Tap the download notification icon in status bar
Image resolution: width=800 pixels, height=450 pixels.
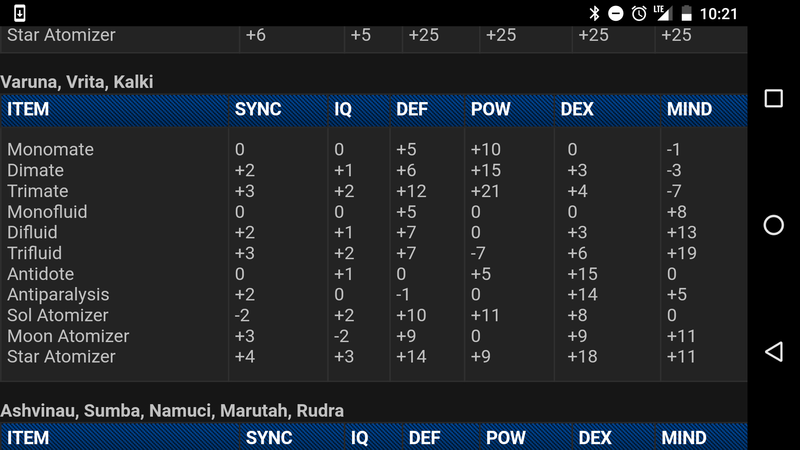19,13
